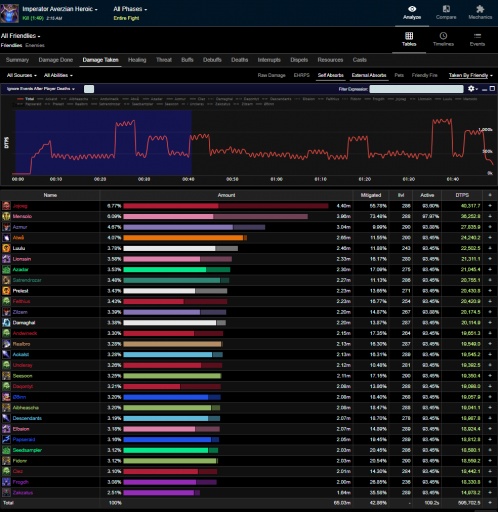Expand Jojoeg row with plus icon

click(x=490, y=206)
